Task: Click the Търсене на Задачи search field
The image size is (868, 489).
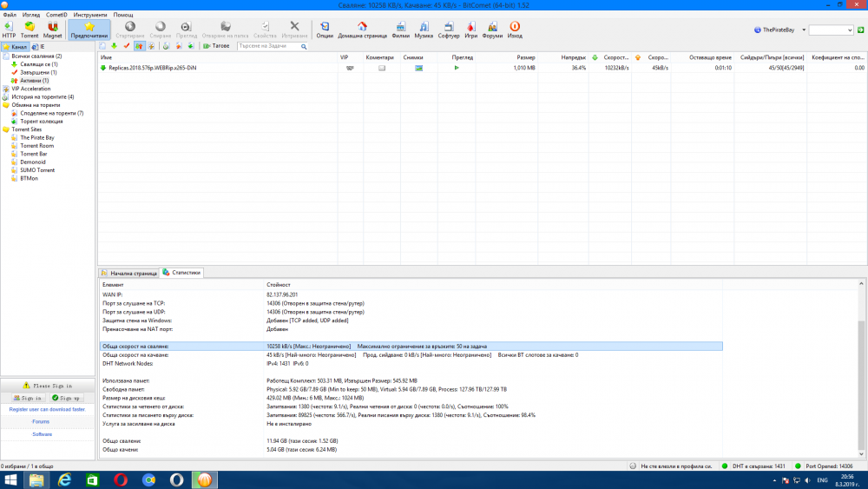Action: (268, 46)
